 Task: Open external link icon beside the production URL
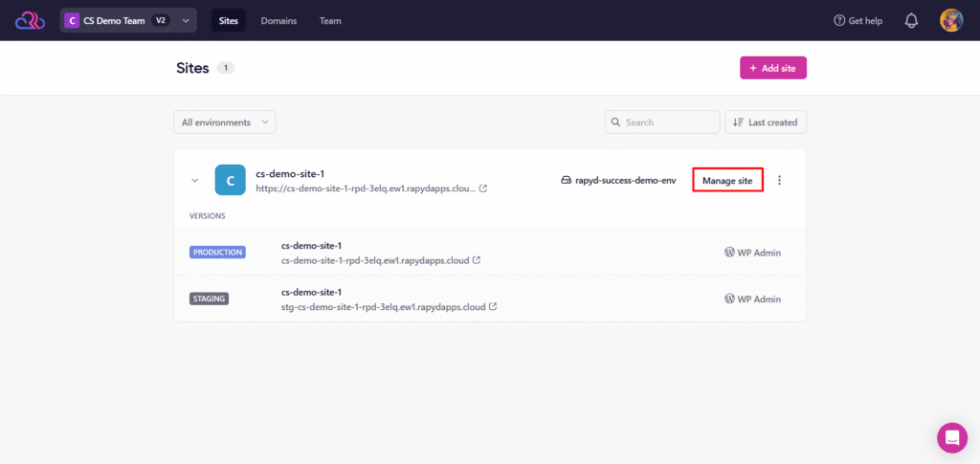[x=477, y=259]
